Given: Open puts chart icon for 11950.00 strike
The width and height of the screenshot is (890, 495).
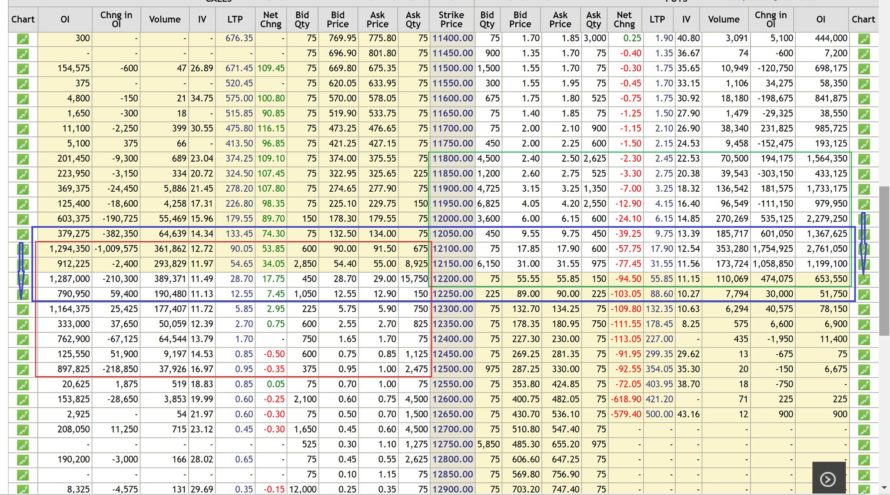Looking at the screenshot, I should (x=863, y=204).
